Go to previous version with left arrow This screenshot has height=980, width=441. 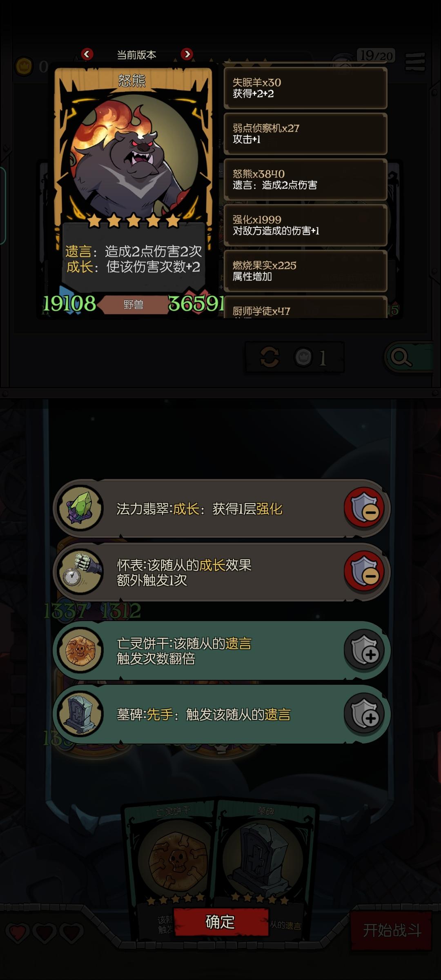tap(87, 54)
